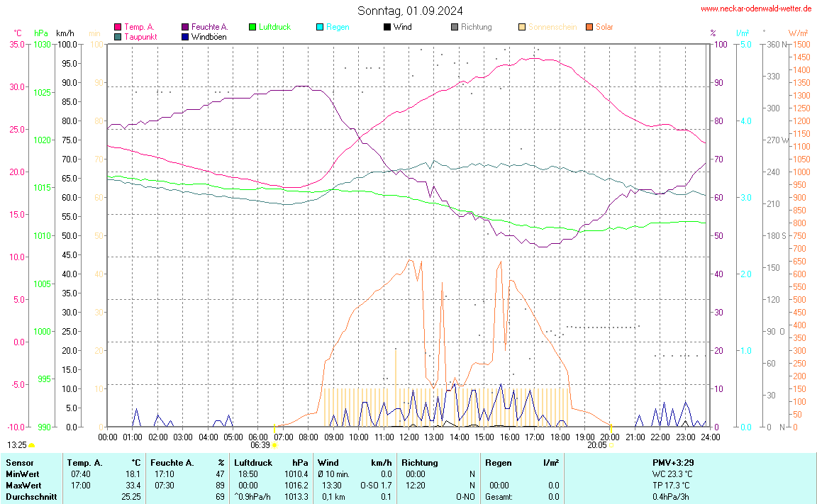Select the Feuchte A. purple legend marker
Image resolution: width=817 pixels, height=504 pixels.
pyautogui.click(x=185, y=27)
